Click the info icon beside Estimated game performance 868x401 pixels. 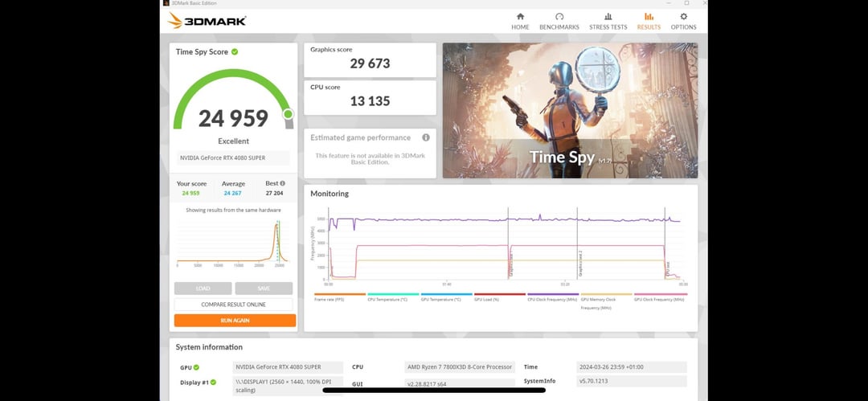click(x=426, y=137)
